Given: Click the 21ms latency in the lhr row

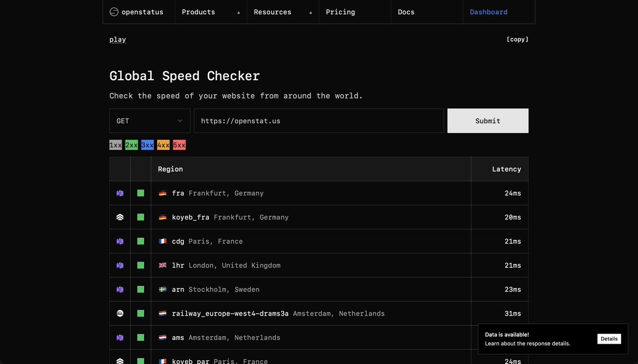Looking at the screenshot, I should (x=513, y=265).
